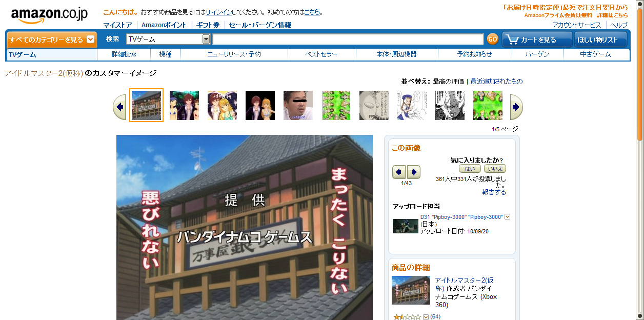Select the thumbnail of man with glasses
This screenshot has width=644, height=320.
298,106
